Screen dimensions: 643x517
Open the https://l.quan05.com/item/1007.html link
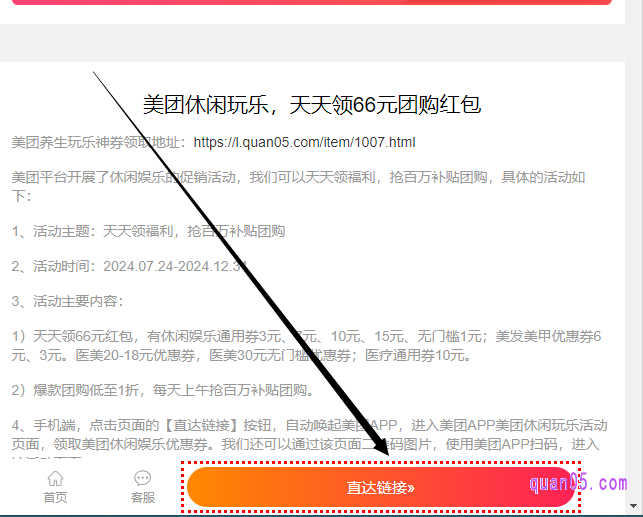tap(304, 142)
